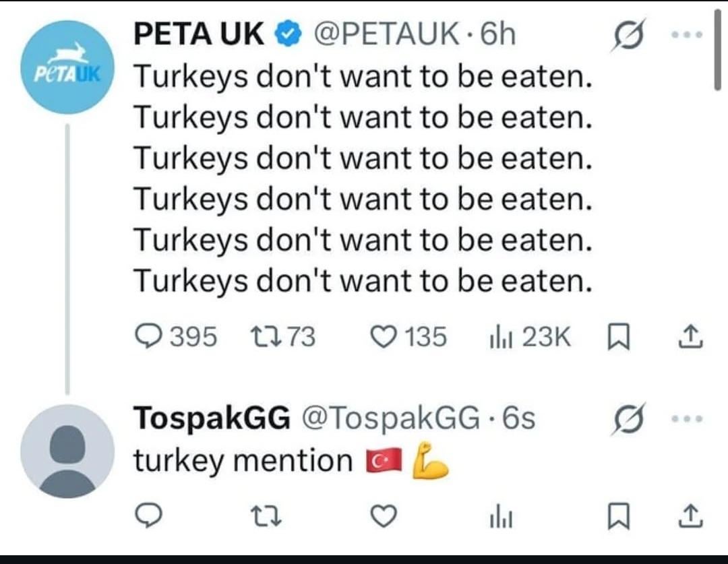The image size is (728, 564).
Task: View analytics for TospakGG's reply
Action: pos(498,517)
